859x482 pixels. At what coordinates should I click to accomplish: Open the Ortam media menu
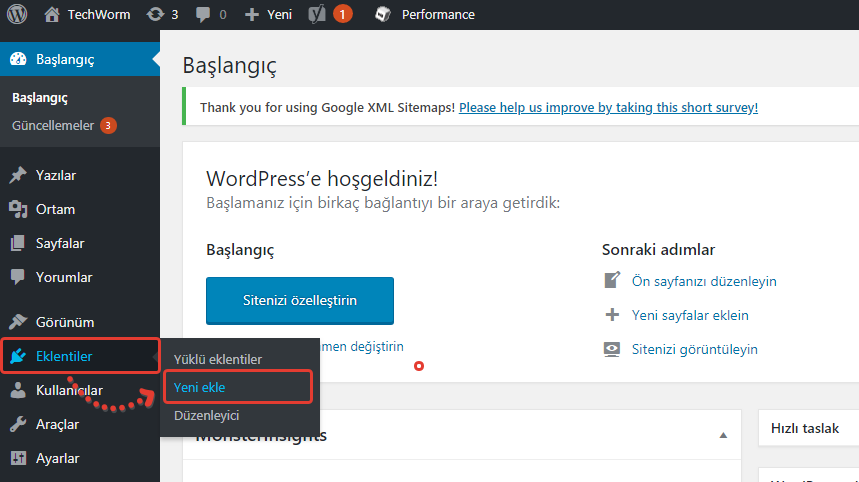55,210
